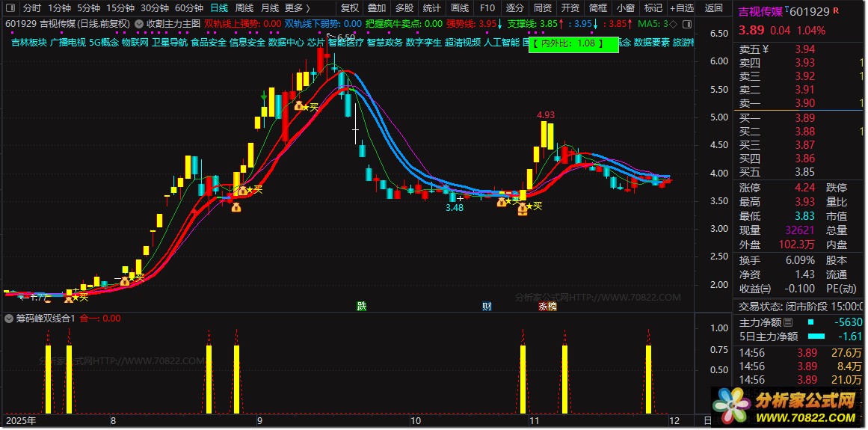This screenshot has height=430, width=868.
Task: Open the 数据要素 concept tag
Action: coord(651,43)
